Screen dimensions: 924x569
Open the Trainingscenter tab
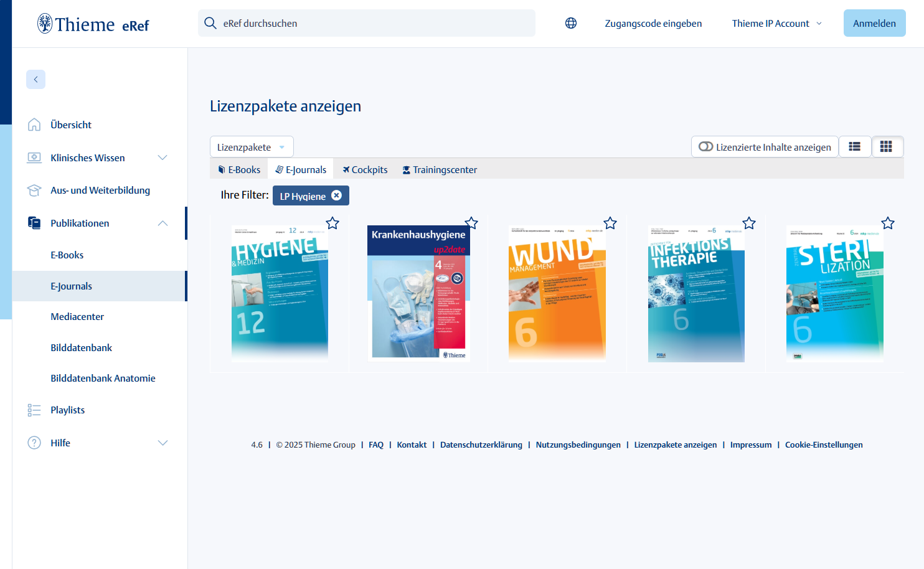440,169
